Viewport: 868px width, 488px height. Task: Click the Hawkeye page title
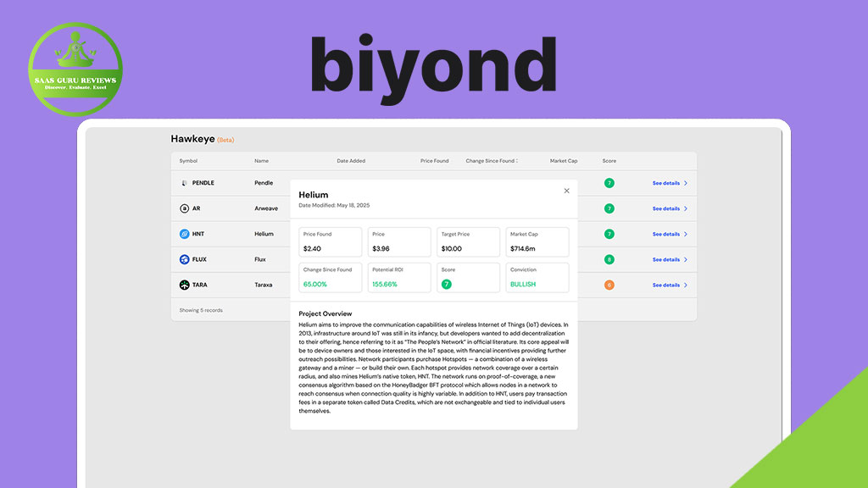click(192, 139)
